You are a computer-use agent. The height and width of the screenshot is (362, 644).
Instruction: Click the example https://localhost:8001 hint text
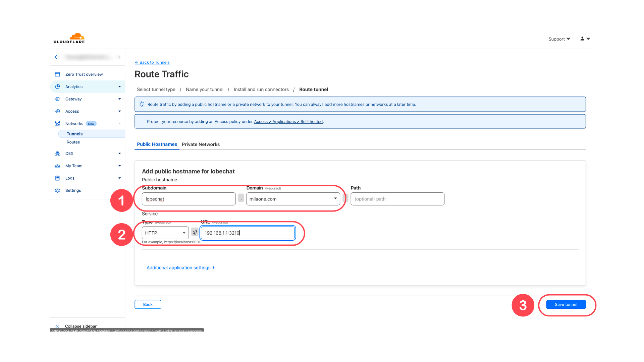pyautogui.click(x=171, y=242)
